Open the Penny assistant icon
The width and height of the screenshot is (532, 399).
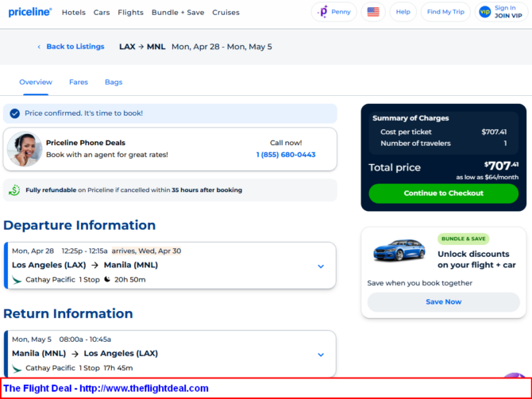click(x=323, y=12)
